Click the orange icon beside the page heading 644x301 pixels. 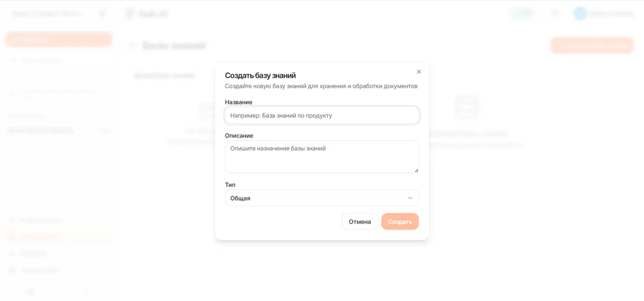pos(132,46)
